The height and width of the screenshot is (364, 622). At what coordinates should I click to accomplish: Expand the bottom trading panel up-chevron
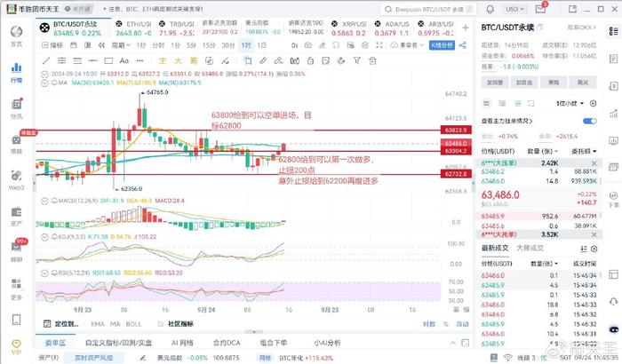pyautogui.click(x=452, y=343)
